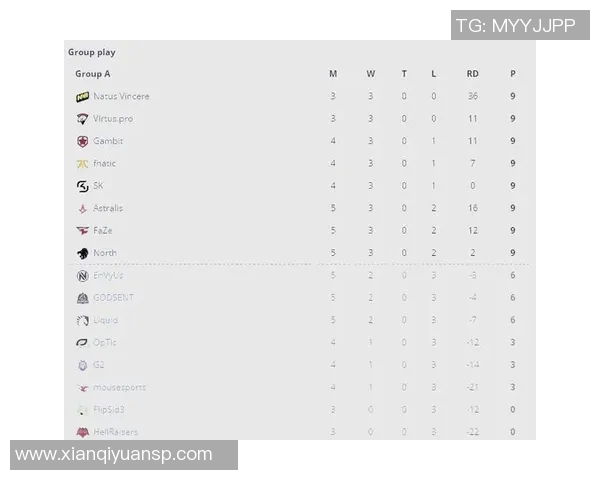Open the Natus Vincere team link

click(121, 97)
